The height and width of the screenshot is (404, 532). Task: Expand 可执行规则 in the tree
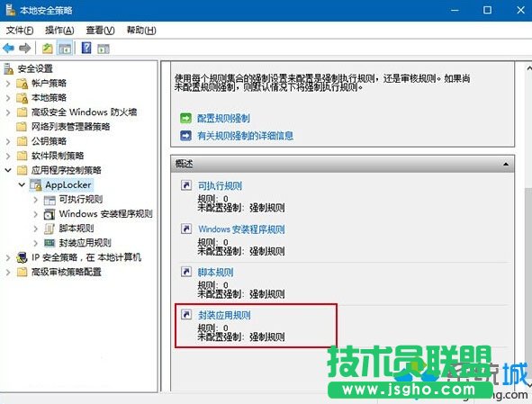(x=36, y=200)
